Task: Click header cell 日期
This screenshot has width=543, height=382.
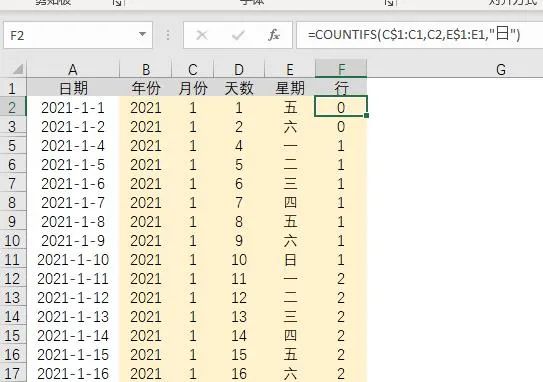Action: (73, 88)
